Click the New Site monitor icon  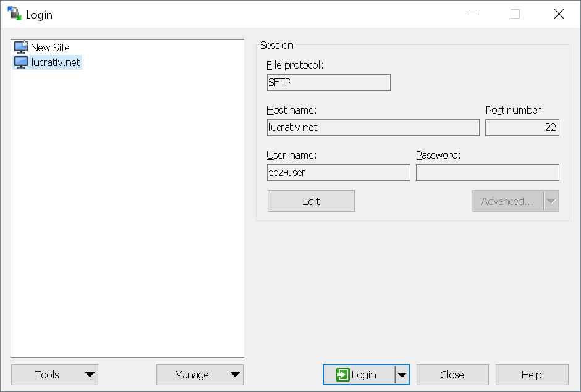[21, 48]
